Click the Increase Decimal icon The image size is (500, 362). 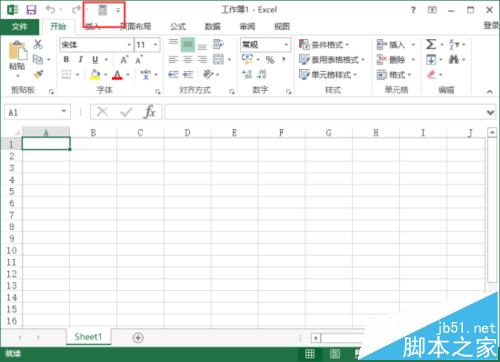coord(247,74)
